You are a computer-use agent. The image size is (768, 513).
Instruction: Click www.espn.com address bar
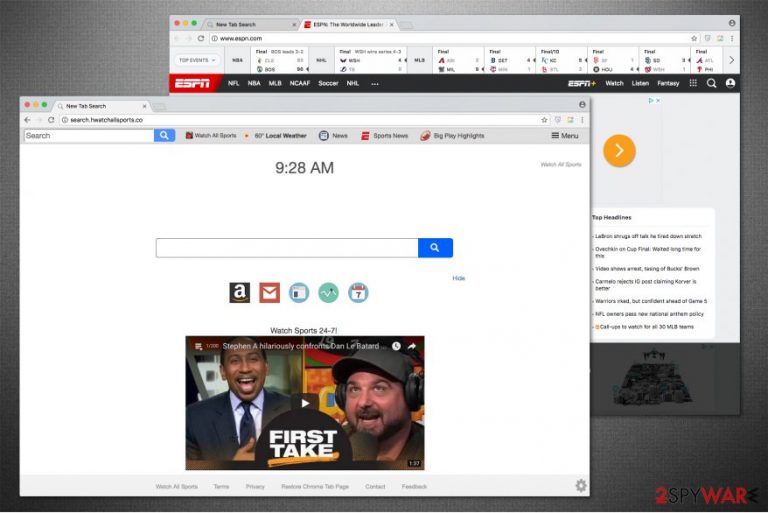point(241,38)
